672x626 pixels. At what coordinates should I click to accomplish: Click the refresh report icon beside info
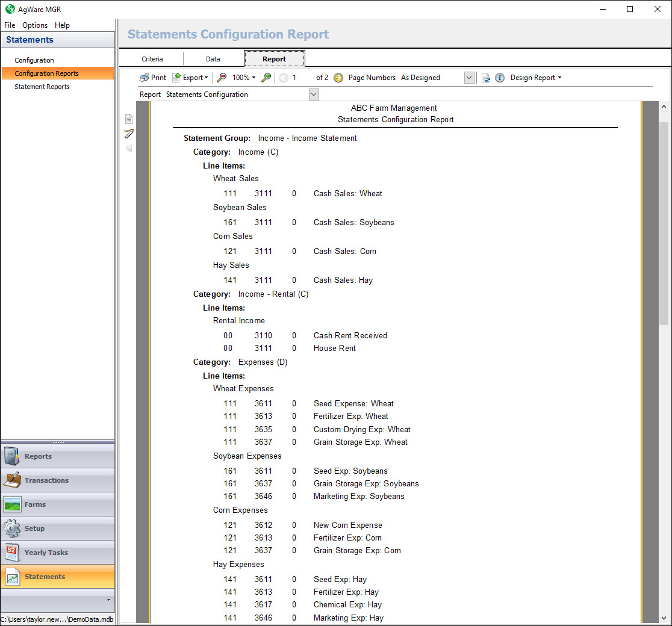485,78
